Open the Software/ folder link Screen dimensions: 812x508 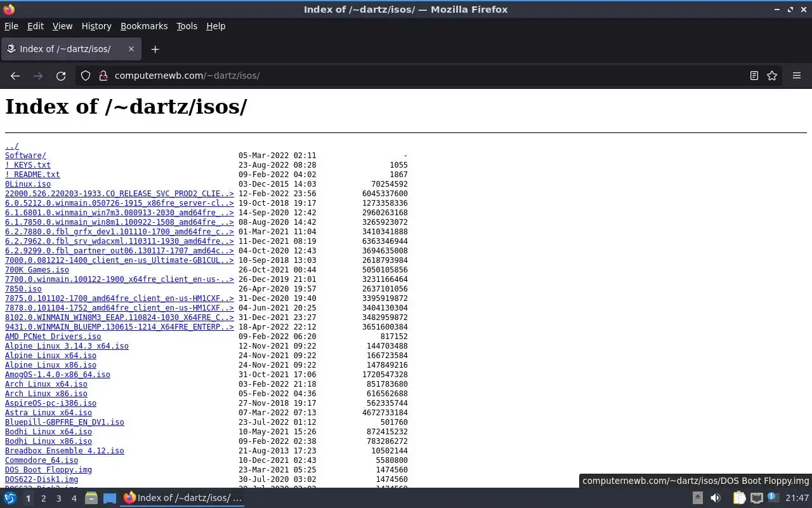pos(25,156)
